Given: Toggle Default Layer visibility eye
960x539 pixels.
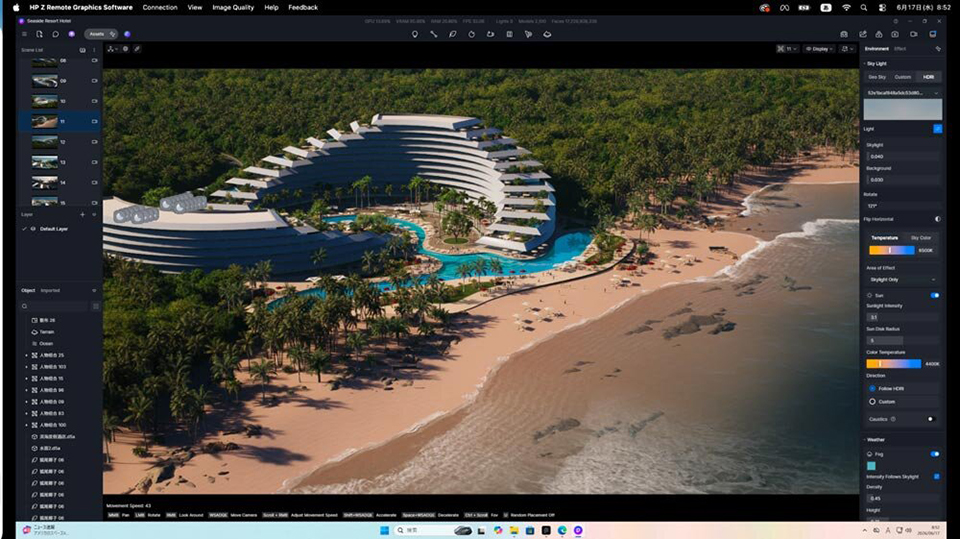Looking at the screenshot, I should pyautogui.click(x=33, y=228).
